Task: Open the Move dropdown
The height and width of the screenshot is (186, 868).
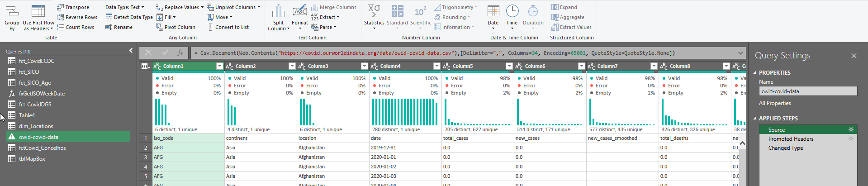Action: click(220, 17)
